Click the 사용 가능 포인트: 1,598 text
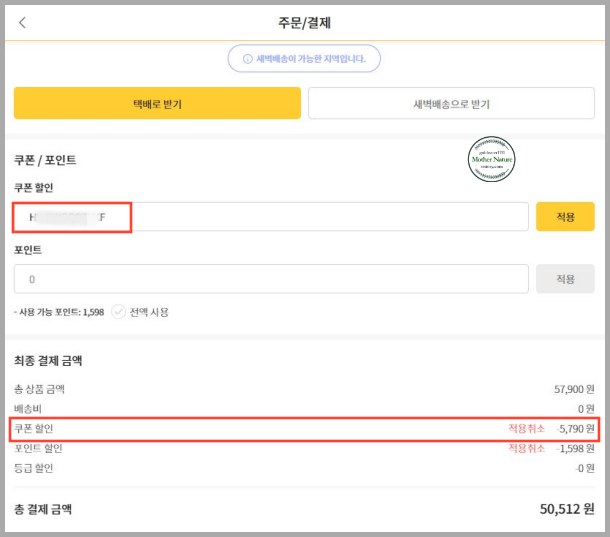 click(x=59, y=312)
